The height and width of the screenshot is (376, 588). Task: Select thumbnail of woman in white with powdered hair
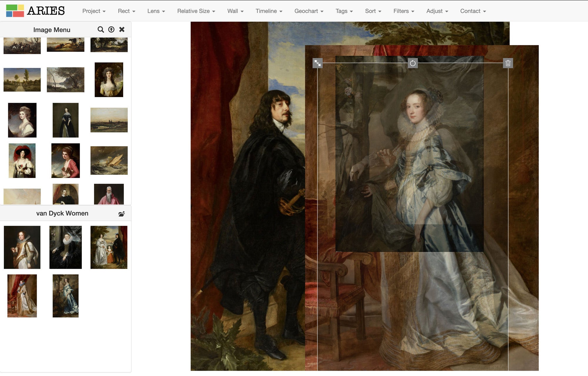(x=22, y=120)
